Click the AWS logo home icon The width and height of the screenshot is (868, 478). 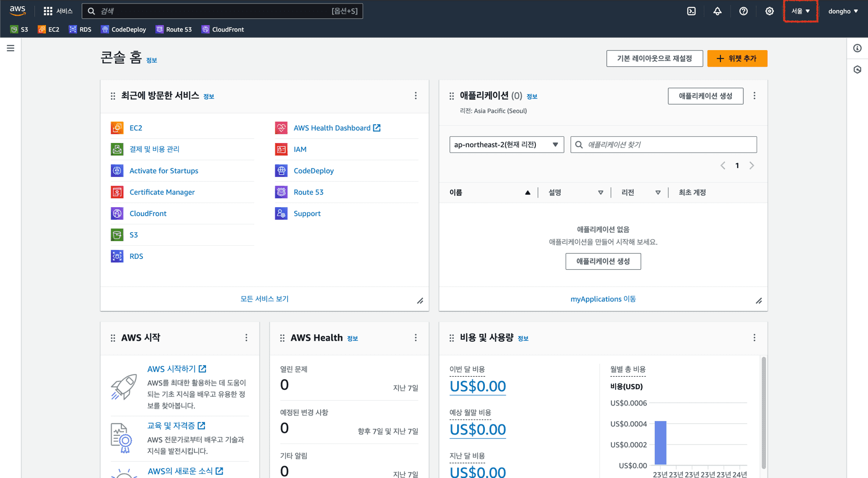(x=17, y=10)
